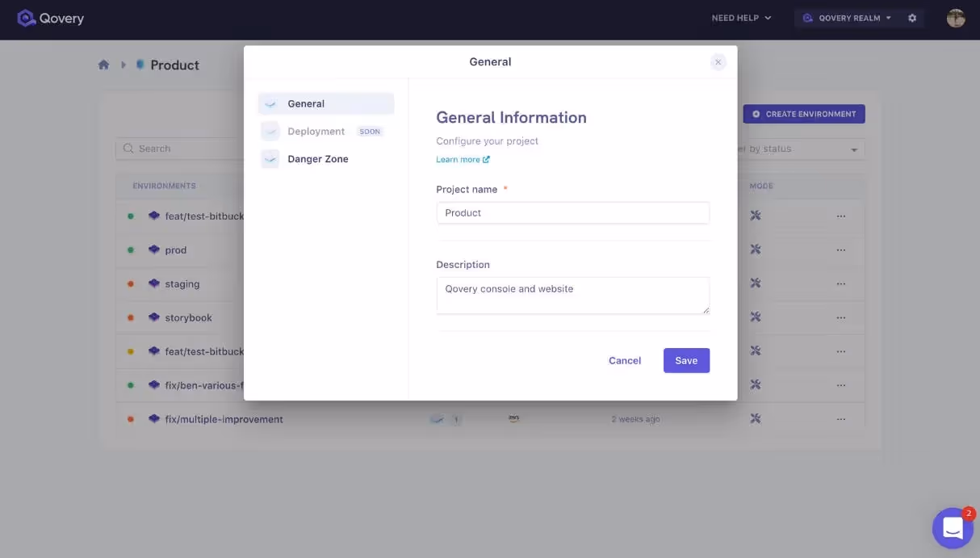The width and height of the screenshot is (980, 558).
Task: Click the settings gear in the top bar
Action: pyautogui.click(x=912, y=17)
